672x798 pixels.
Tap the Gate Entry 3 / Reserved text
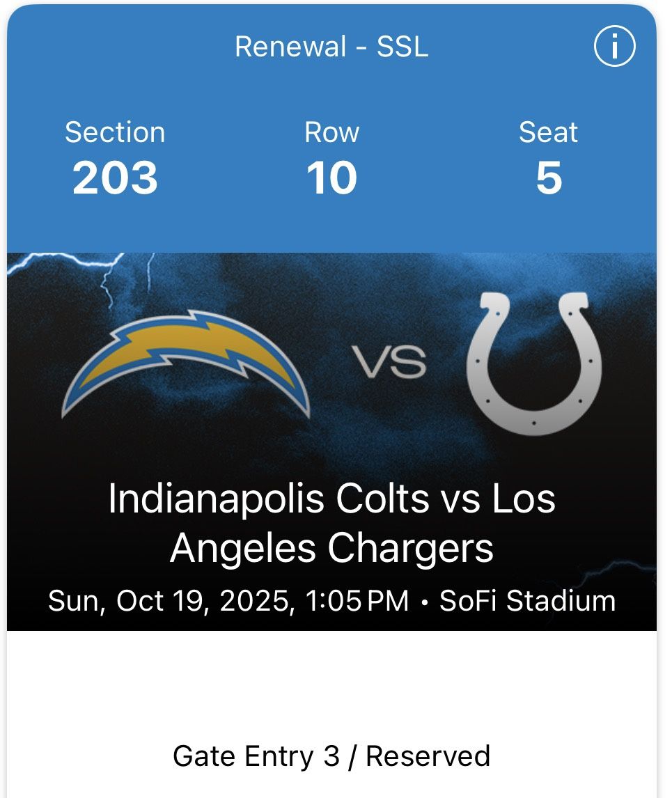pos(331,756)
